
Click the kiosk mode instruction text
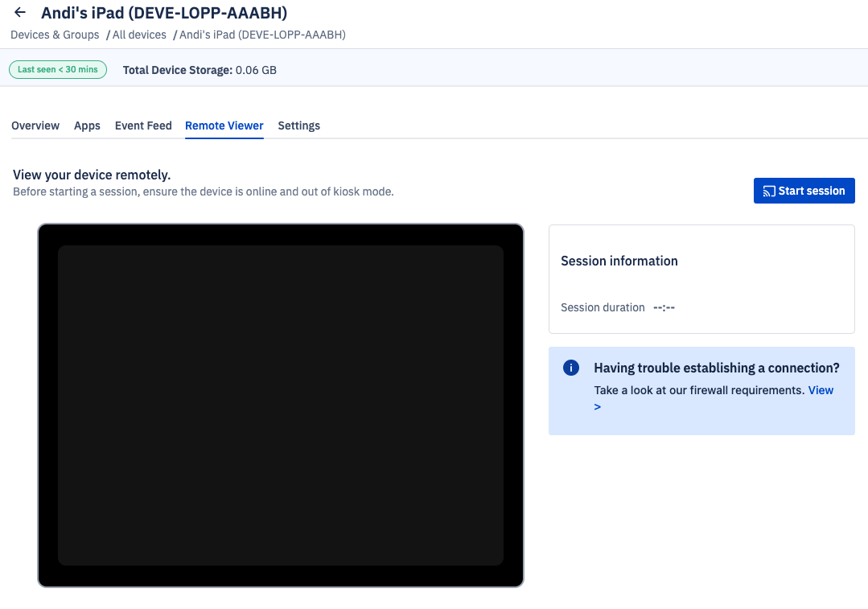204,191
